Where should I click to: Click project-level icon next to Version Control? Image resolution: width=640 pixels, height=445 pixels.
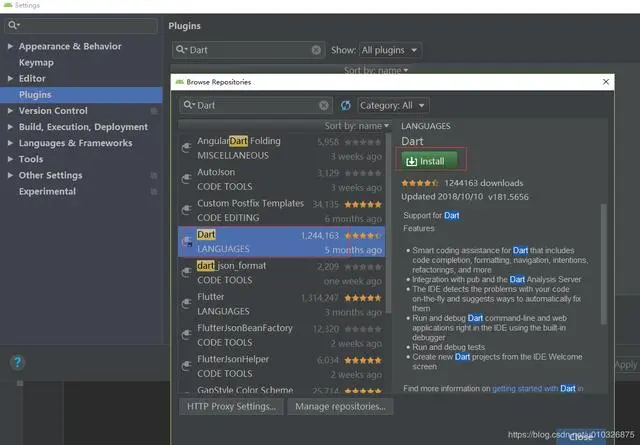[x=154, y=111]
